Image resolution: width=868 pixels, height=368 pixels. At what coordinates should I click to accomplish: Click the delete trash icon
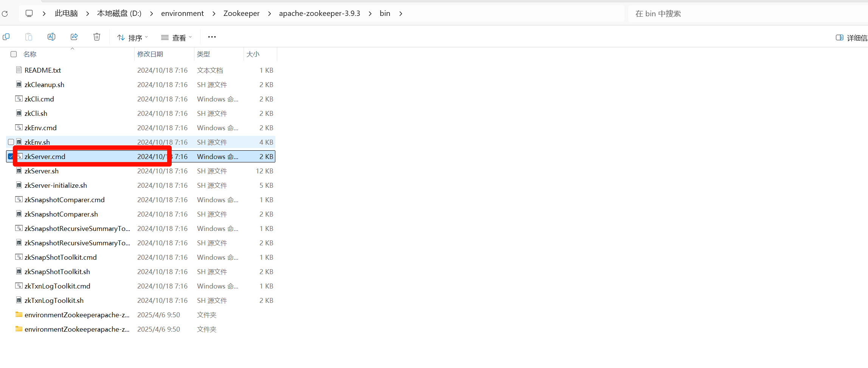pos(97,37)
